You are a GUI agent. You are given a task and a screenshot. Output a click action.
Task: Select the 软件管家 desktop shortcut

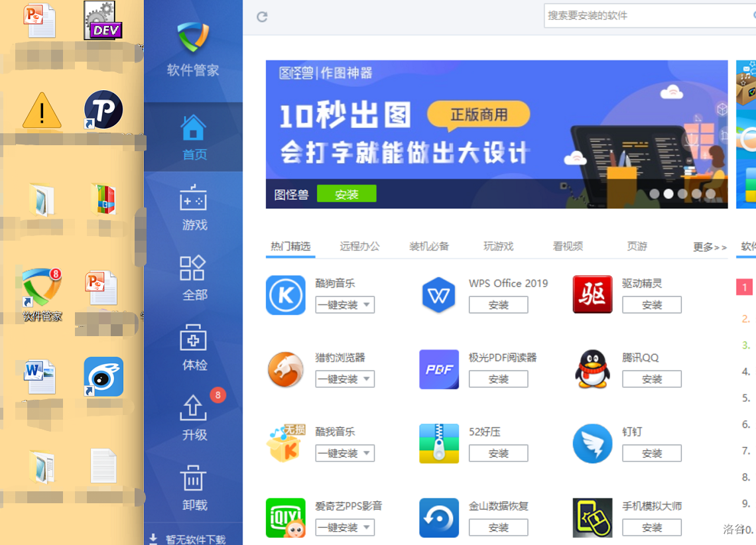(x=42, y=295)
